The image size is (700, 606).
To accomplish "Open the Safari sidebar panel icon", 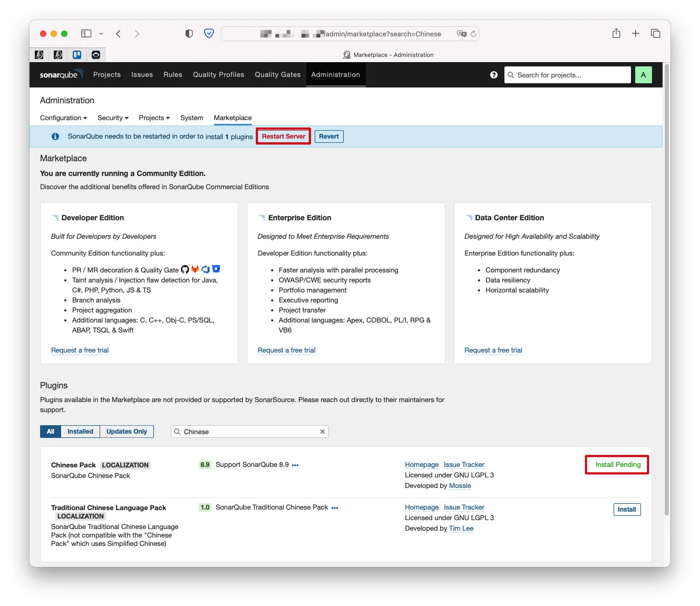I will pyautogui.click(x=86, y=34).
